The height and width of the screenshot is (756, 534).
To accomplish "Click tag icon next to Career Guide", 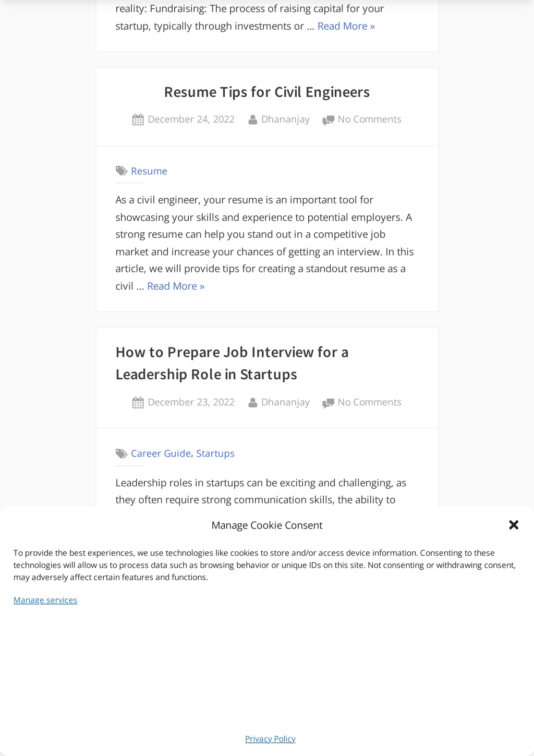I will (x=122, y=454).
